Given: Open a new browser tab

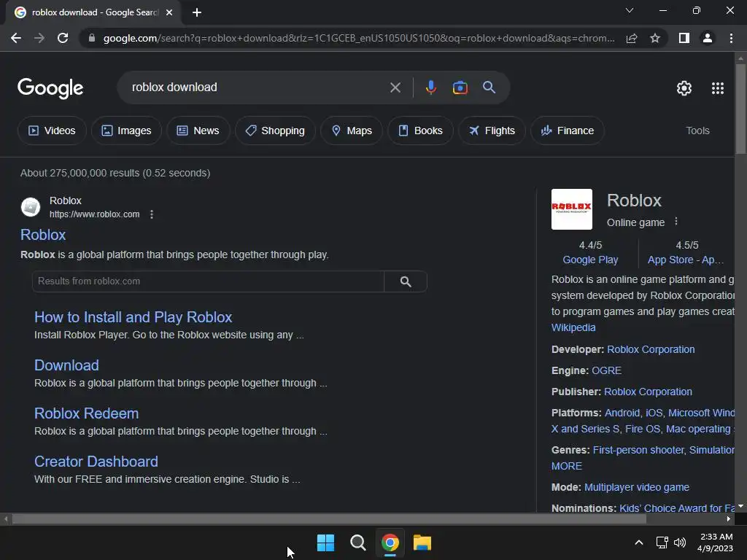Looking at the screenshot, I should tap(197, 12).
